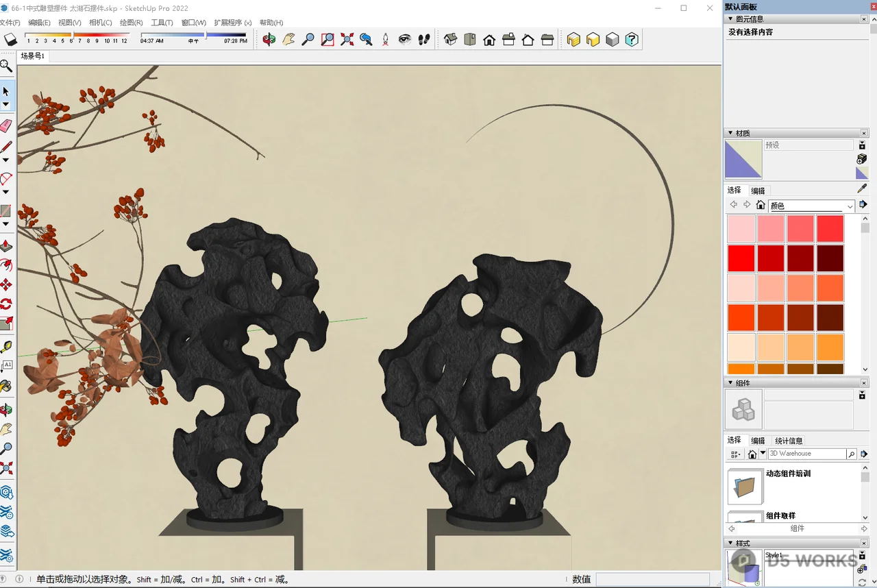Viewport: 877px width, 588px height.
Task: Select the Paint Bucket tool
Action: tap(6, 386)
